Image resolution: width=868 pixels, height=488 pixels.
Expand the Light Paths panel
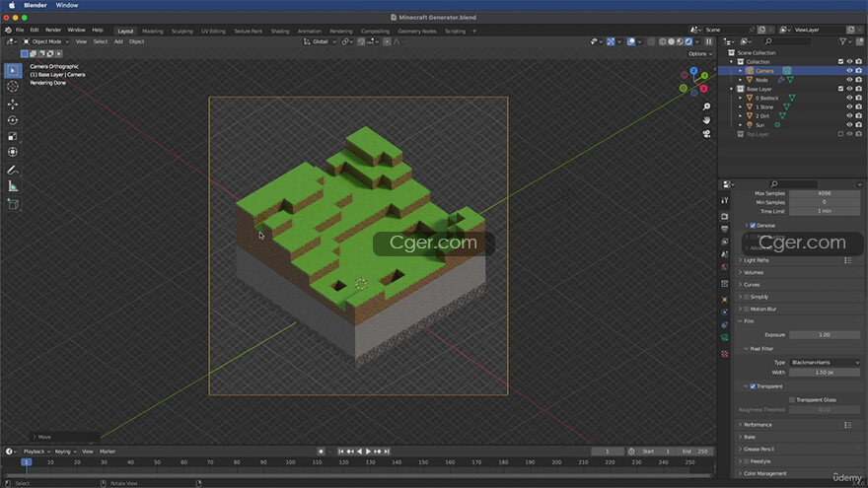756,260
